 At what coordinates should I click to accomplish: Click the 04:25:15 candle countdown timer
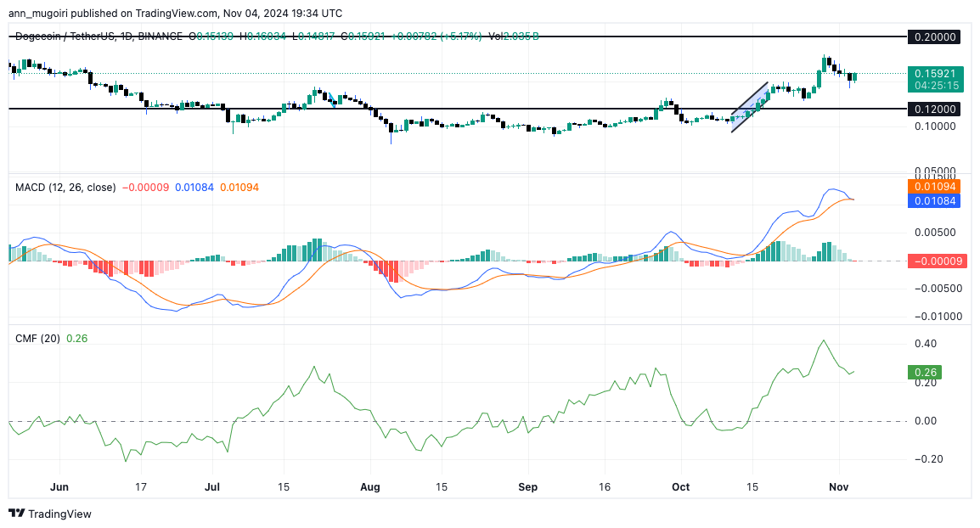(x=933, y=86)
